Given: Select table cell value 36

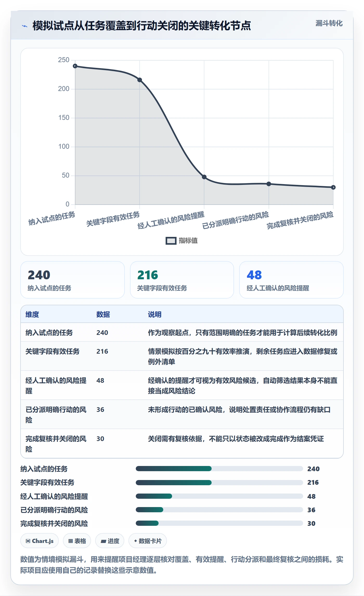Looking at the screenshot, I should [100, 410].
